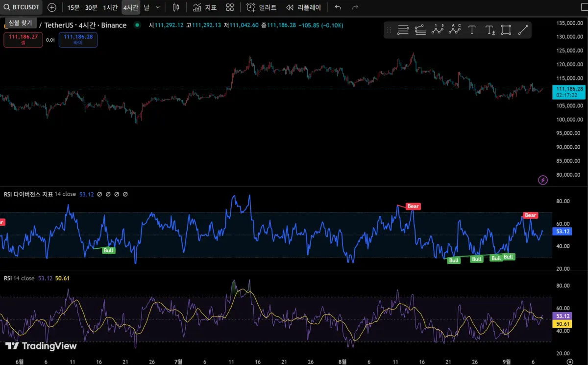Click the blue 바이 buy button
The image size is (588, 365).
pos(78,40)
